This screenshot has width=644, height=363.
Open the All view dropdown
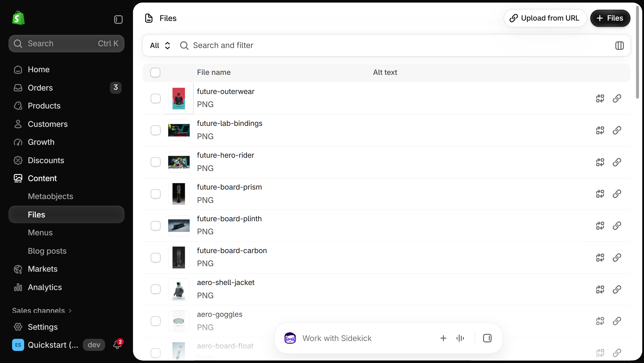(160, 46)
